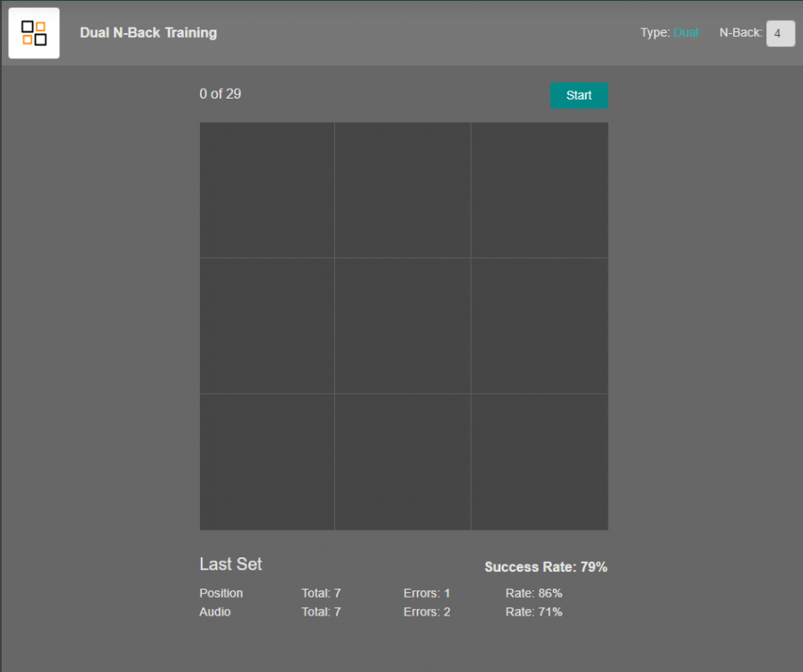Select the top-center grid cell
Image resolution: width=803 pixels, height=672 pixels.
[x=402, y=190]
